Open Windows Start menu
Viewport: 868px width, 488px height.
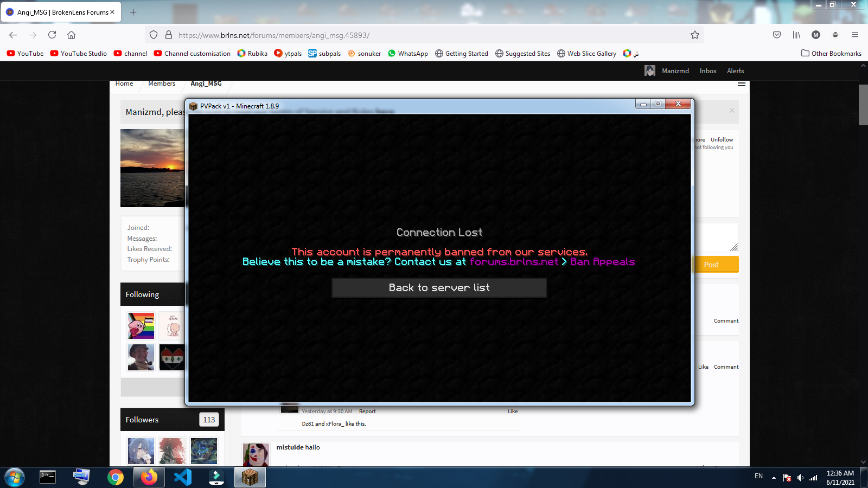pyautogui.click(x=15, y=477)
